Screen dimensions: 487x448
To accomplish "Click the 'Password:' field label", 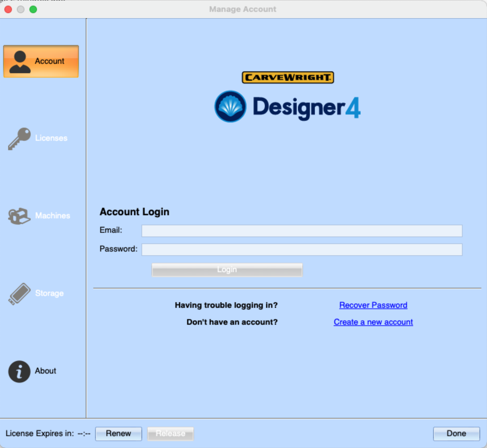I will point(119,249).
